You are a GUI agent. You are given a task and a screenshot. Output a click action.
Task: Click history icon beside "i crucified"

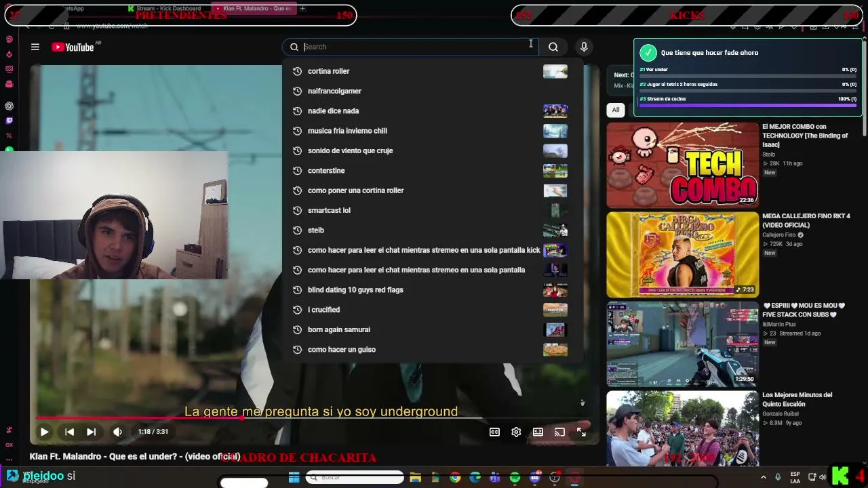tap(297, 310)
